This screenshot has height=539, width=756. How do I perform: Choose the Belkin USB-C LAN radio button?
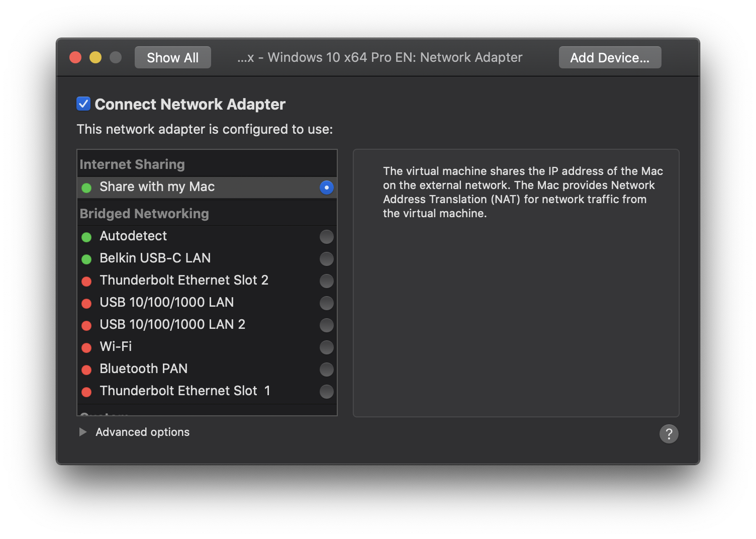(326, 259)
